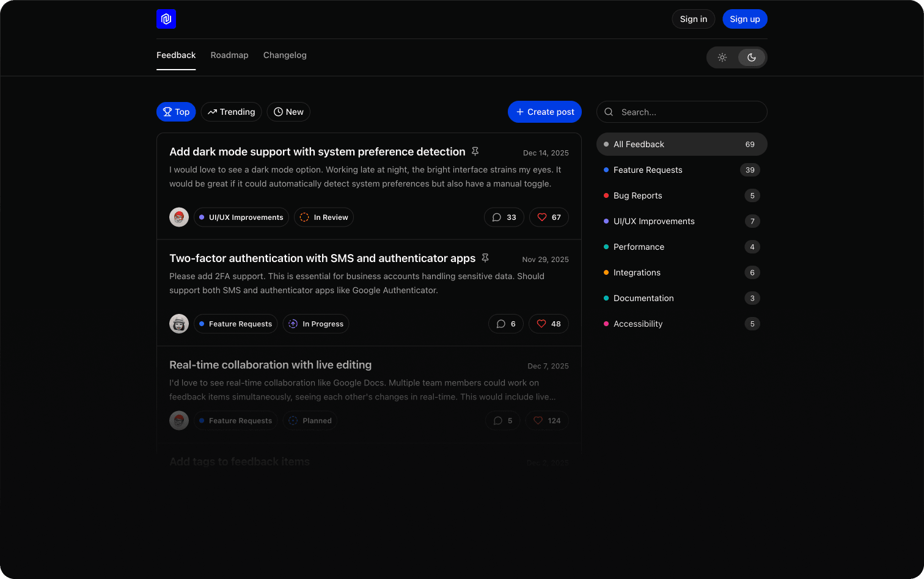Click the 39 count badge for Feature Requests
924x579 pixels.
(x=750, y=170)
